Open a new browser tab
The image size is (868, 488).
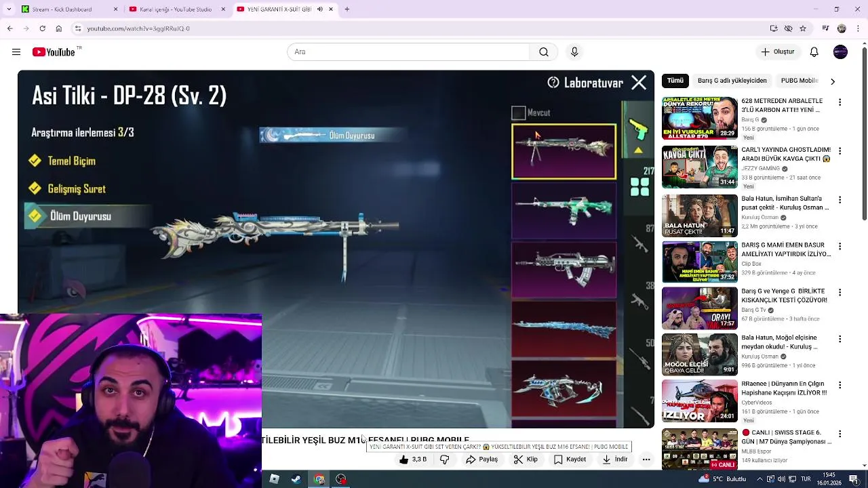click(x=347, y=9)
